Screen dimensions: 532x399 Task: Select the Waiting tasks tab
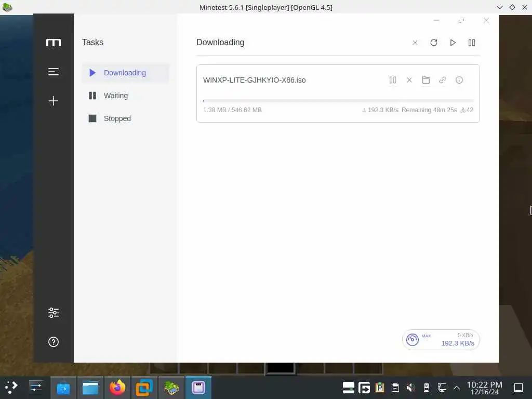126,96
